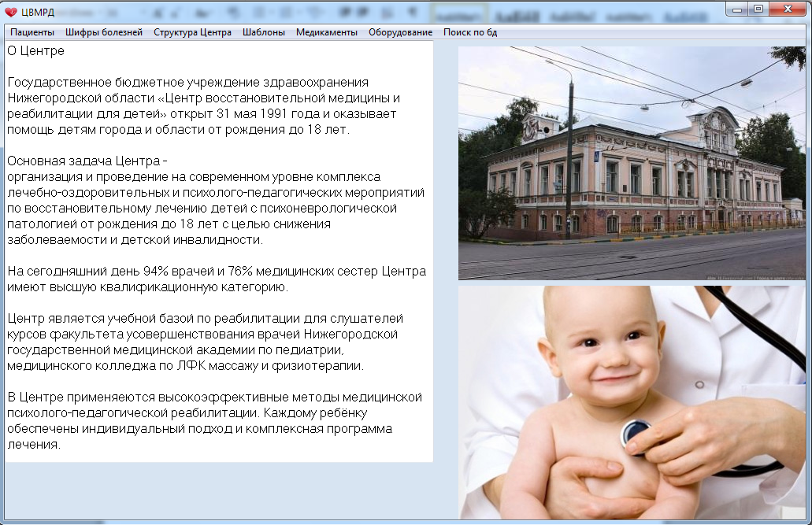
Task: Close the ЦВМРД window
Action: [788, 9]
